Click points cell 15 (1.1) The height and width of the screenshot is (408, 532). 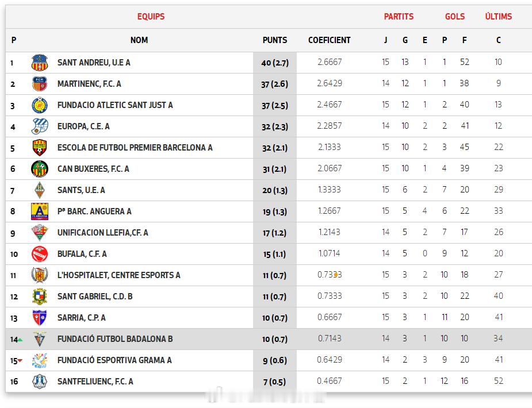pos(275,255)
